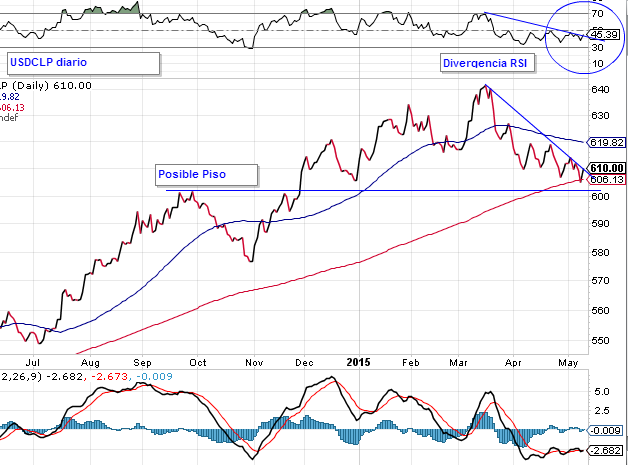
Task: Click the '(Daily) 610.00' chart header
Action: point(52,86)
